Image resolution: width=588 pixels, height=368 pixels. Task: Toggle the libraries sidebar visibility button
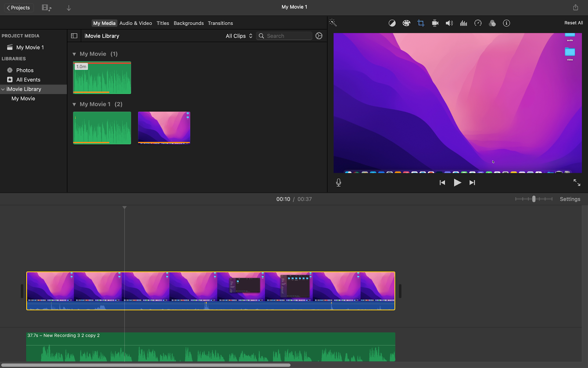coord(74,36)
